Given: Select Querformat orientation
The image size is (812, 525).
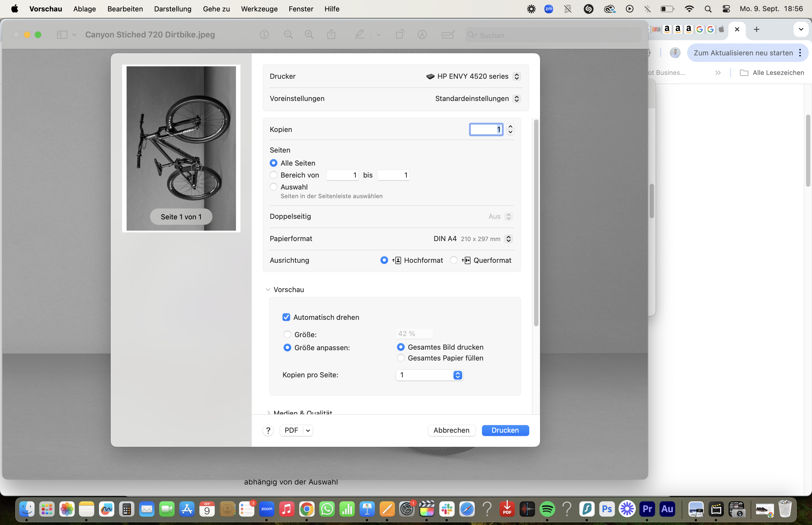Looking at the screenshot, I should 453,260.
